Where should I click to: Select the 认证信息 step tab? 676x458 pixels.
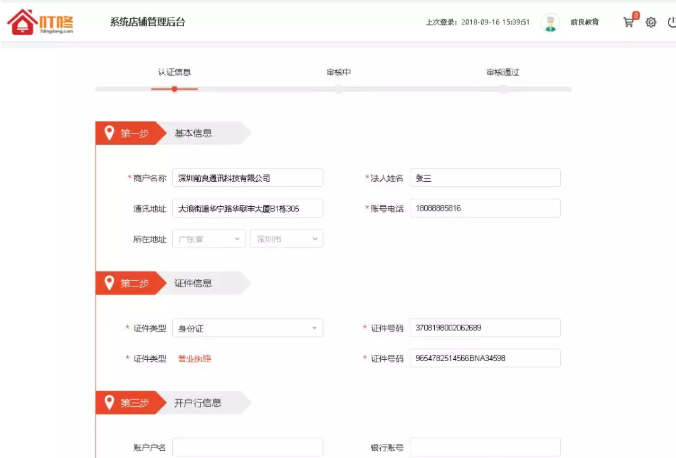pos(174,72)
